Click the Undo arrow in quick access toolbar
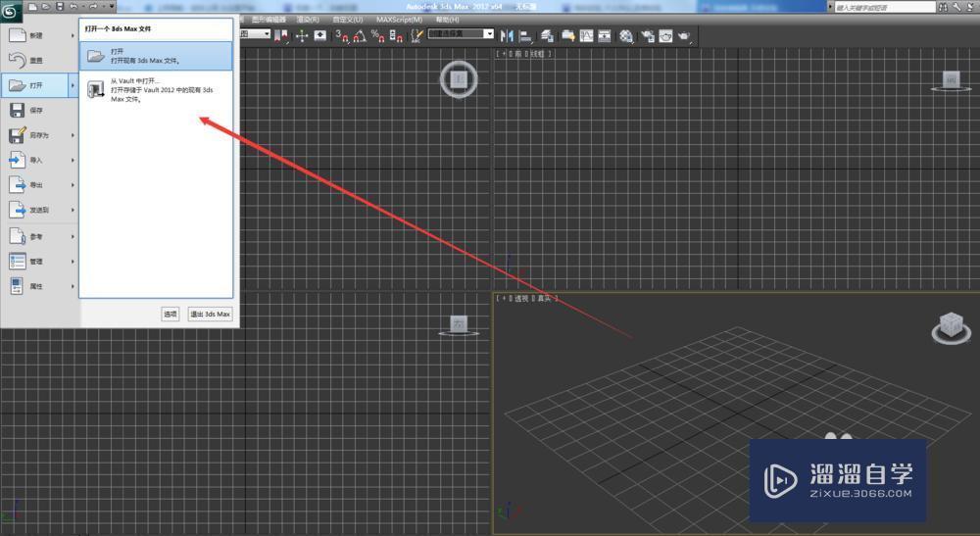 [x=73, y=6]
